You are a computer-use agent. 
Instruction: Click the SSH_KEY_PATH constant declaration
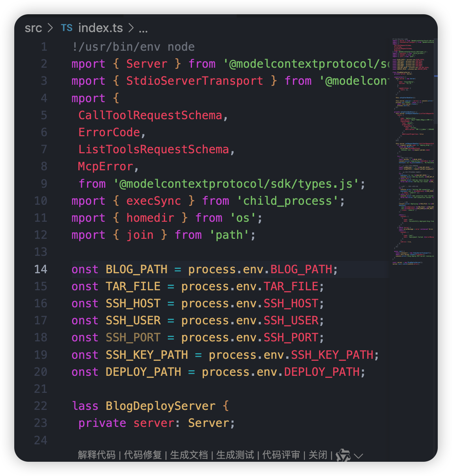pyautogui.click(x=147, y=355)
